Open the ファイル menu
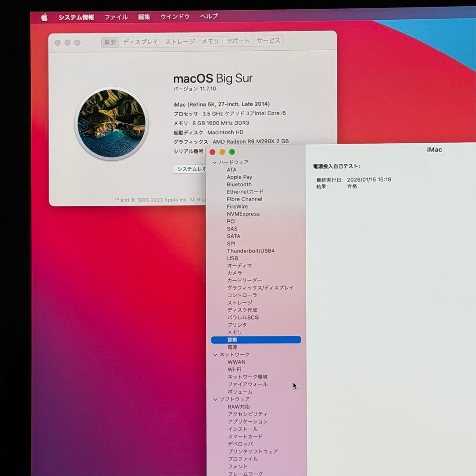This screenshot has height=476, width=476. (115, 17)
